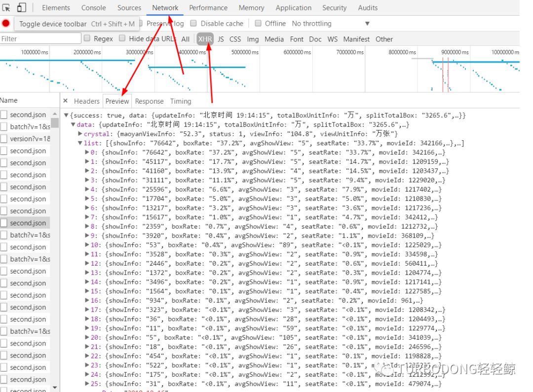Collapse the data object node
The width and height of the screenshot is (533, 392).
[x=73, y=124]
